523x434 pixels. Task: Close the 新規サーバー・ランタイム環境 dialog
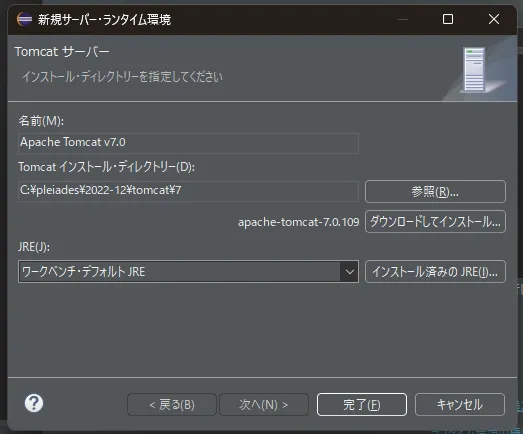pos(494,19)
